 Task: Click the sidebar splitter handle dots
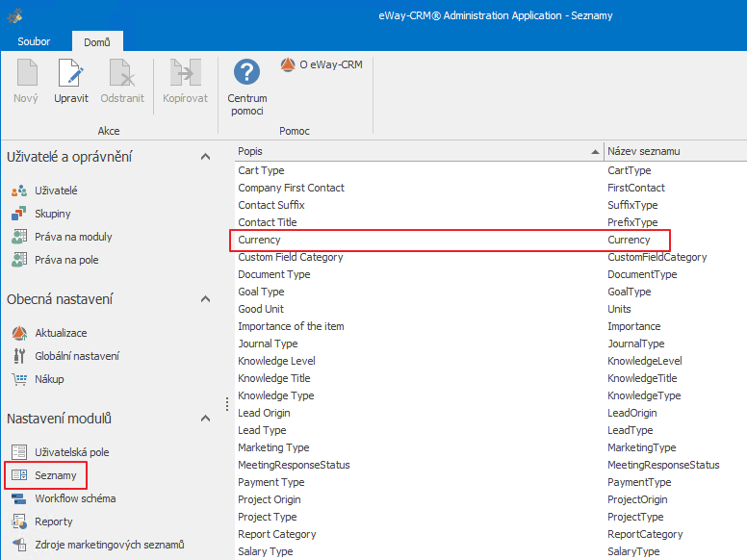click(x=227, y=404)
